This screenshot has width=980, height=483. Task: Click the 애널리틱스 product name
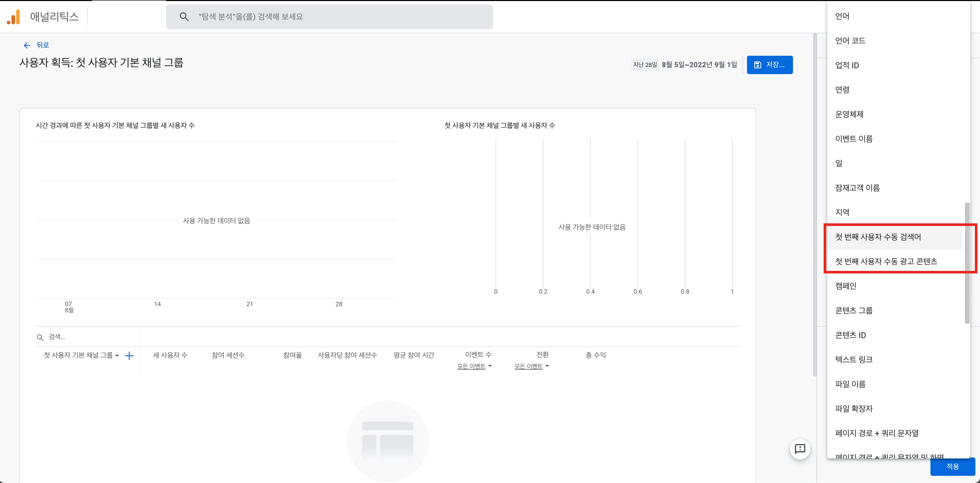coord(54,17)
